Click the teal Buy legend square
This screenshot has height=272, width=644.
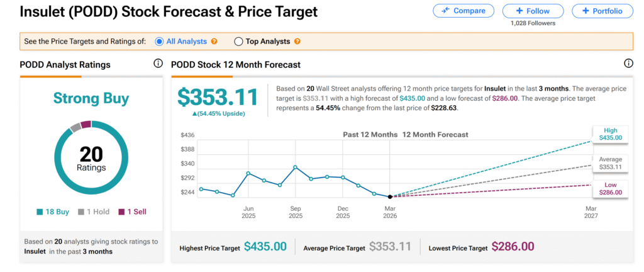coord(40,212)
